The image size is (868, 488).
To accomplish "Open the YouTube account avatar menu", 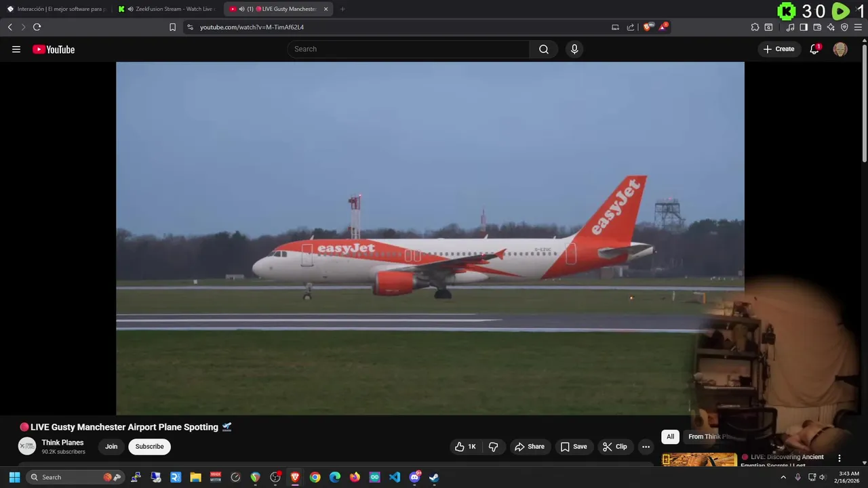I will 840,49.
